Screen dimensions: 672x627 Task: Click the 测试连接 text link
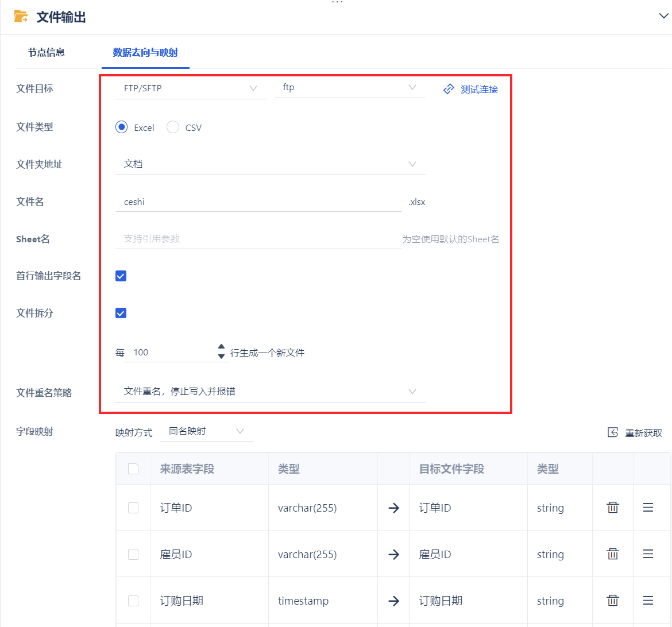coord(479,89)
